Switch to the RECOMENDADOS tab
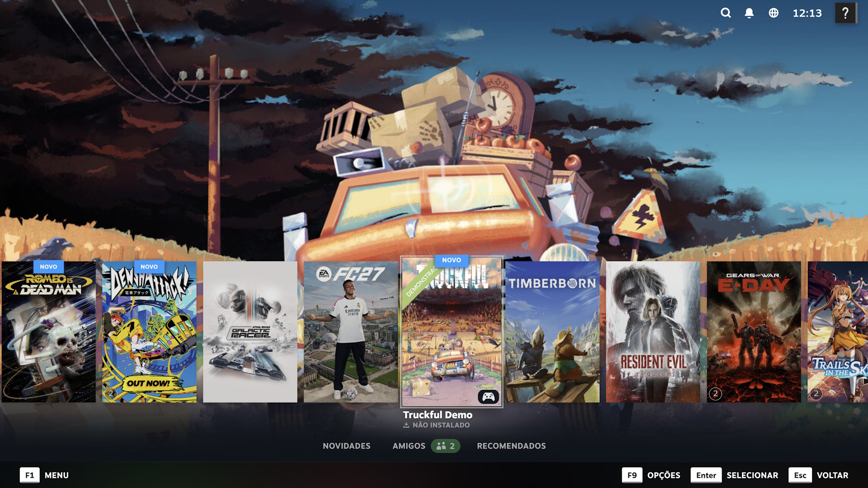The height and width of the screenshot is (488, 868). [511, 446]
